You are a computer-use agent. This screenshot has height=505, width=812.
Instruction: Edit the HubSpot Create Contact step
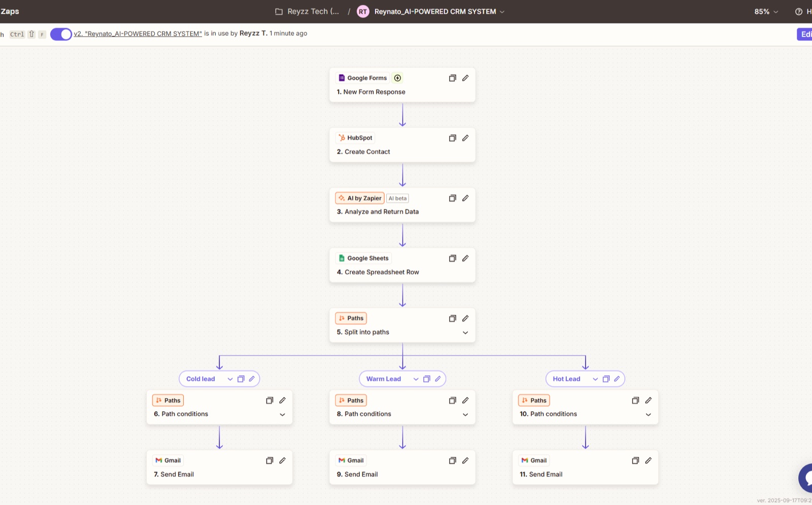(x=465, y=138)
